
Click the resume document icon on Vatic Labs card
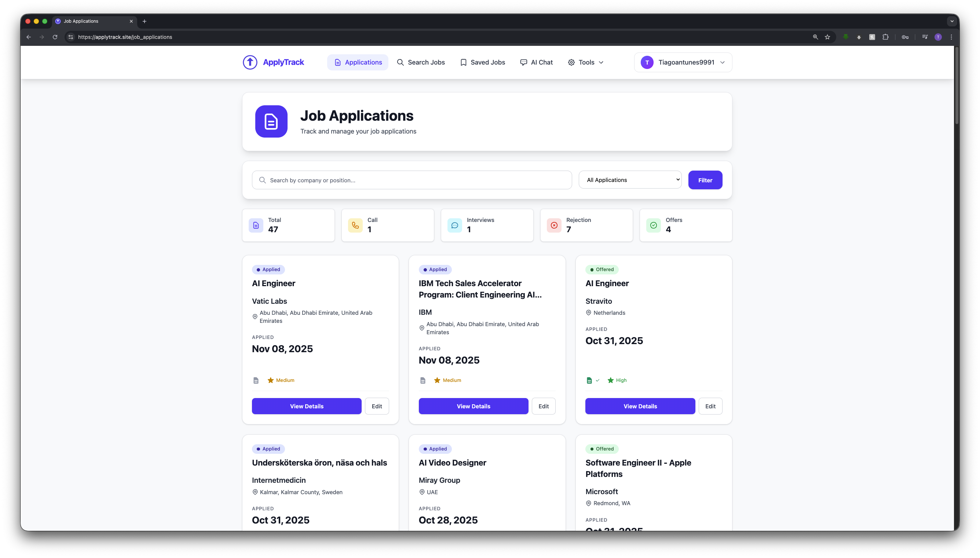(256, 380)
